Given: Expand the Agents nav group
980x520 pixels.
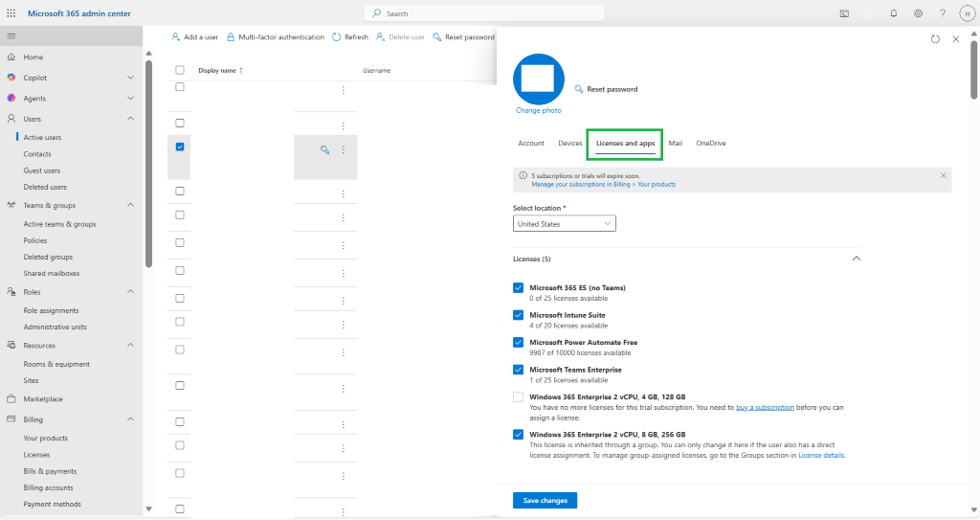Looking at the screenshot, I should (130, 99).
